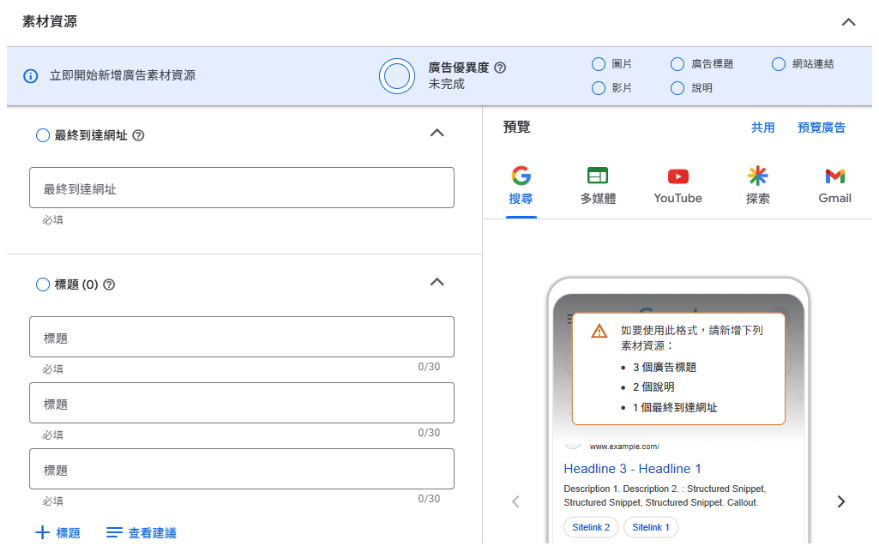Click the 共用 link

762,128
